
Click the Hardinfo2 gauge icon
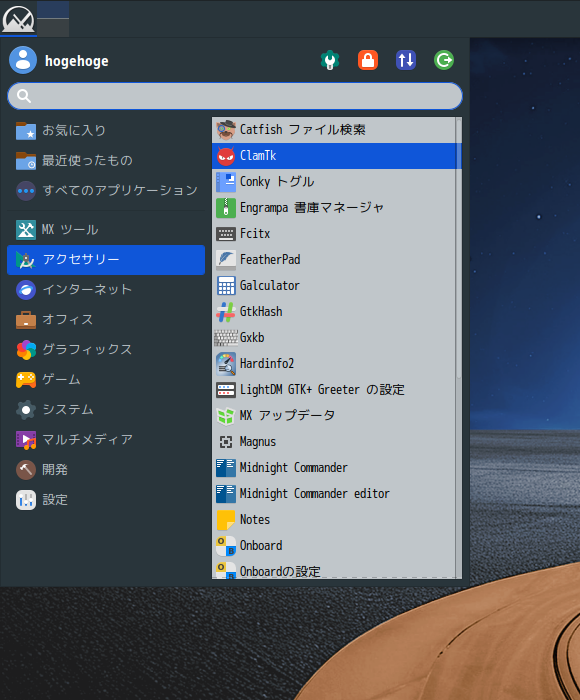226,363
